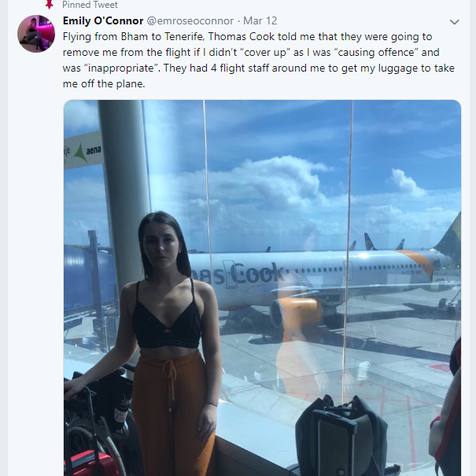Image resolution: width=476 pixels, height=476 pixels.
Task: Click the Pinned Tweet label
Action: 90,5
